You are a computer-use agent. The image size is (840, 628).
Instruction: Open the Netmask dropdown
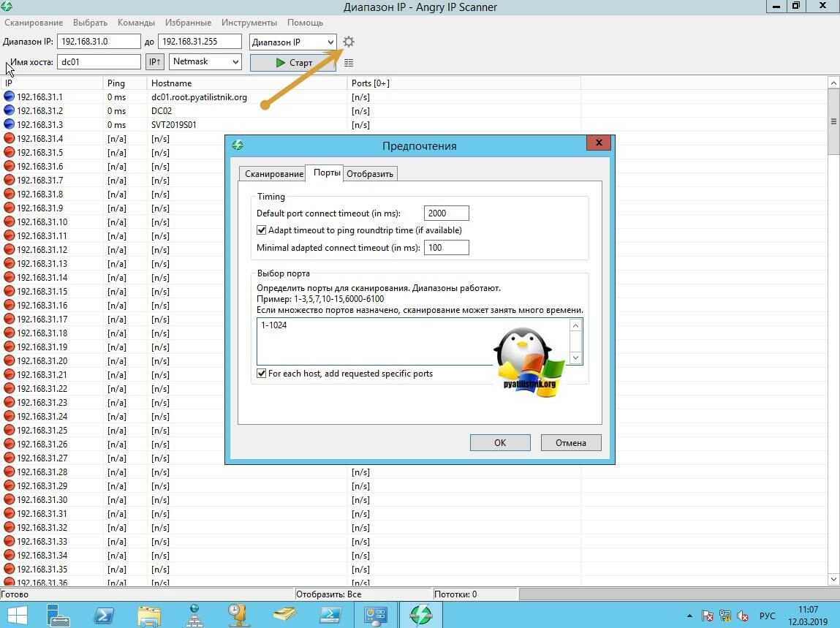(205, 62)
